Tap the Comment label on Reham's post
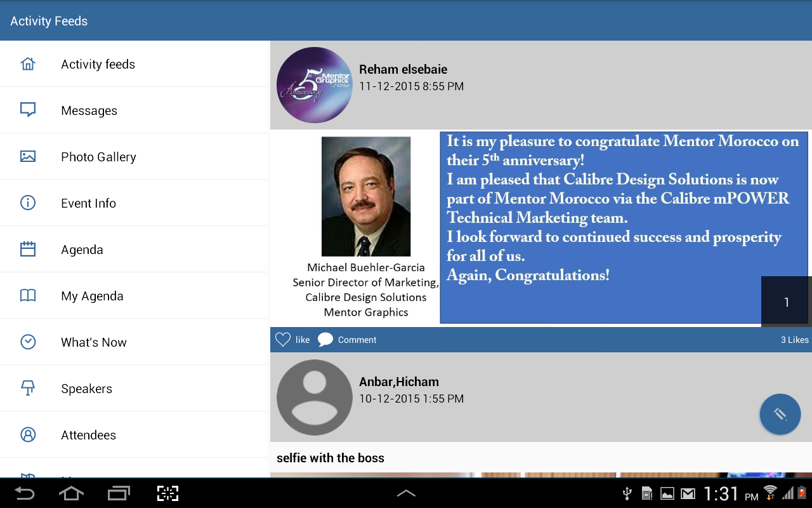This screenshot has height=508, width=812. tap(357, 340)
